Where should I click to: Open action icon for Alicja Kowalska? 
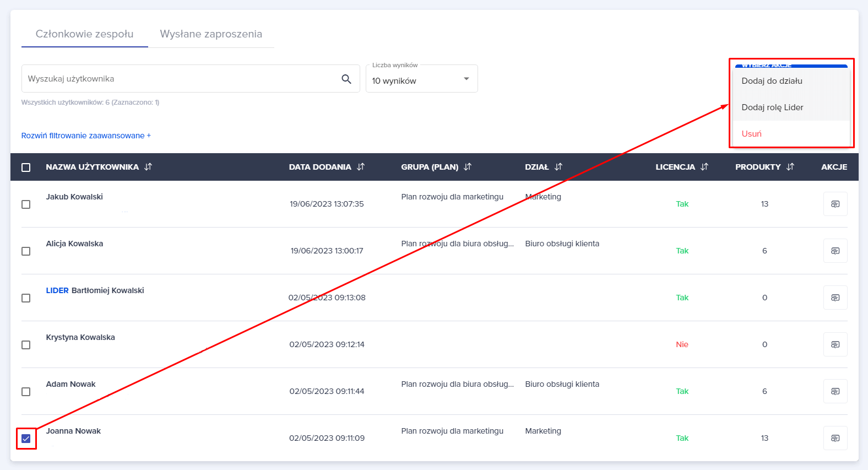coord(835,251)
